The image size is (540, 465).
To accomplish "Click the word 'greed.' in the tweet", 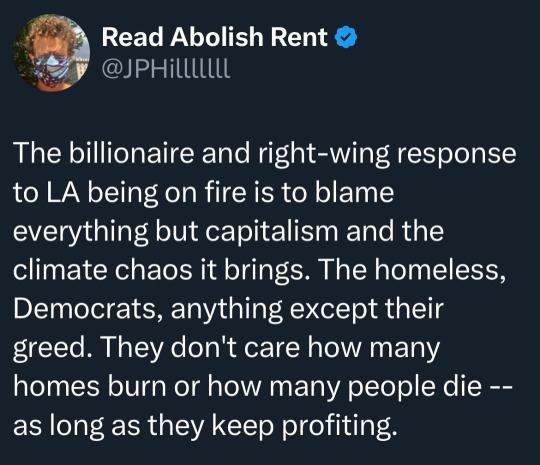I will (x=51, y=349).
